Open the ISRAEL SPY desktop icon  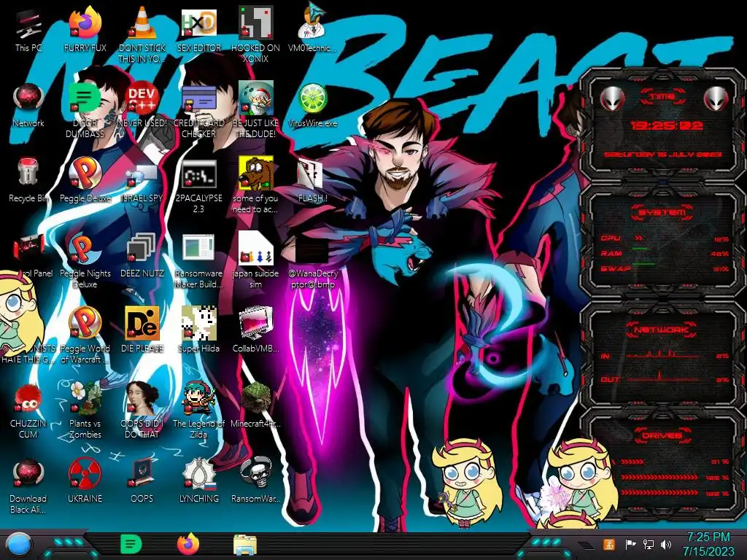pyautogui.click(x=142, y=180)
